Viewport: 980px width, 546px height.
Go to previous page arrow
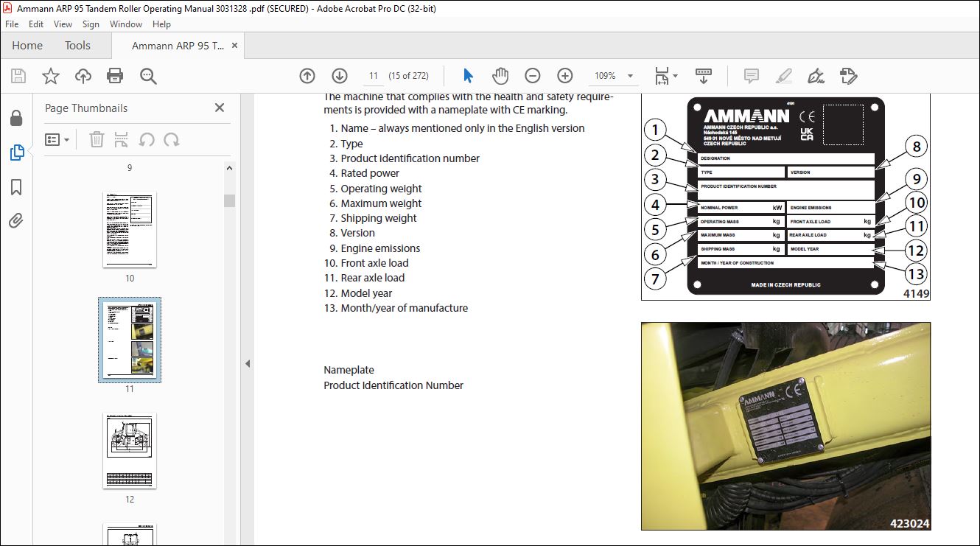(307, 76)
